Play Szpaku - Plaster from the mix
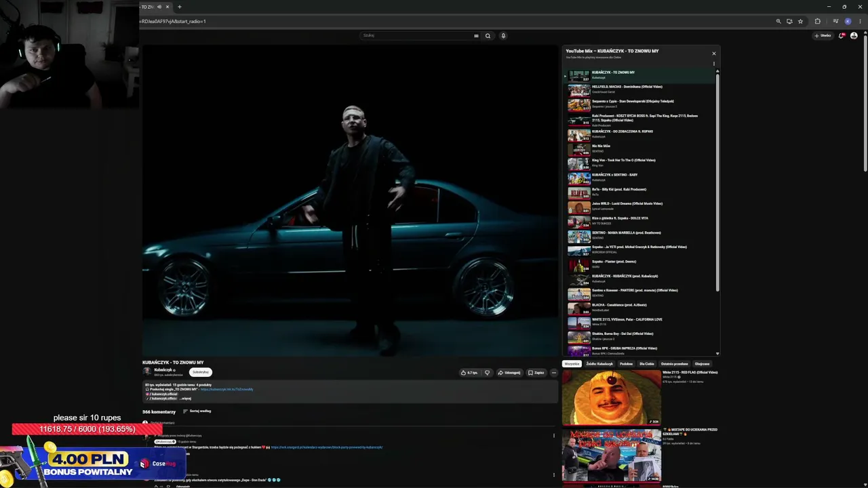The image size is (868, 488). click(x=641, y=264)
